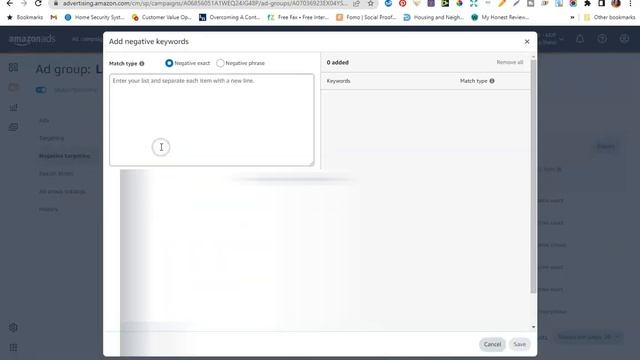The height and width of the screenshot is (360, 640).
Task: Open the Other bookmarks folder
Action: click(609, 18)
